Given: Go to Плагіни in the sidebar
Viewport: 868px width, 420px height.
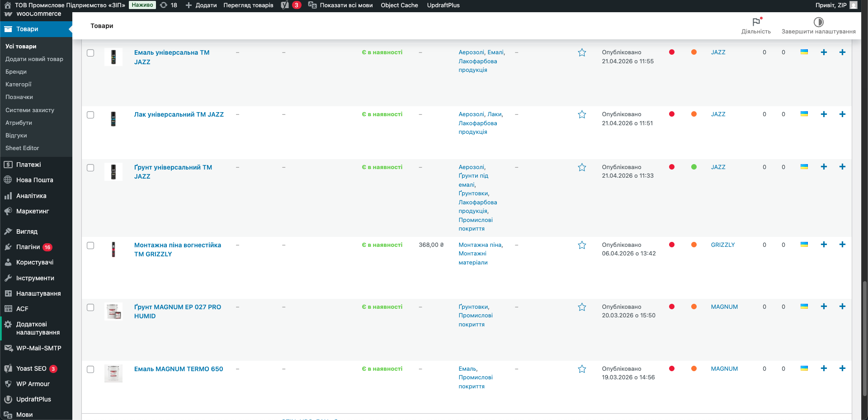Looking at the screenshot, I should click(x=28, y=247).
